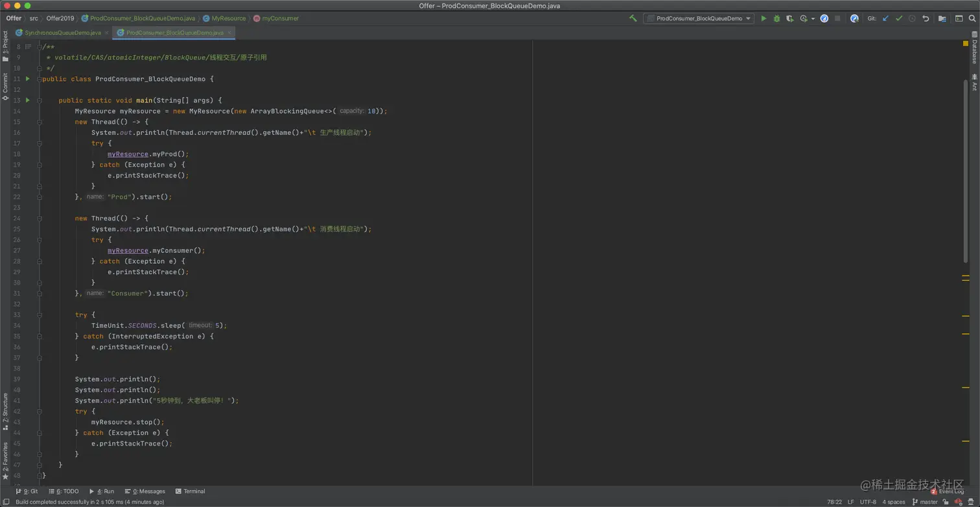Click "Build completed successfully" status message
Screen dimensions: 980x507
coord(89,502)
